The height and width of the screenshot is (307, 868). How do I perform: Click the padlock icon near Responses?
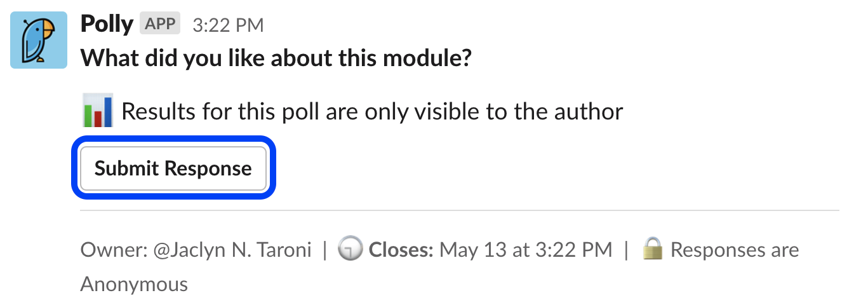point(653,249)
